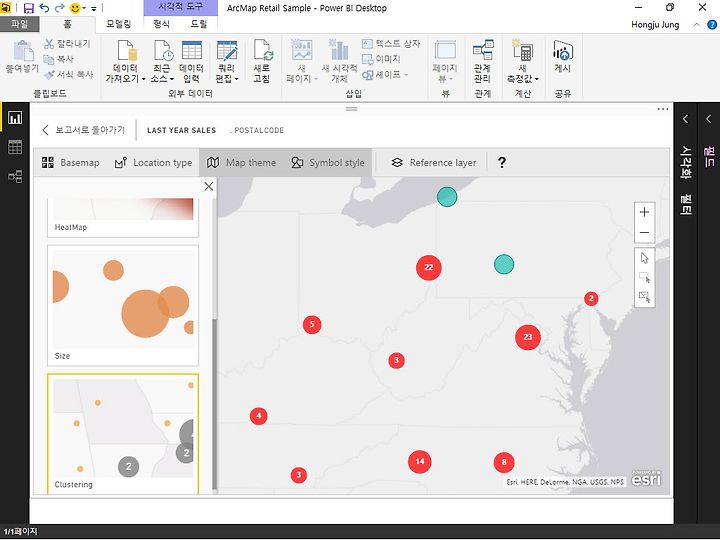Select the HeatMap theme thumbnail
Screen dimensions: 720x540
[123, 218]
